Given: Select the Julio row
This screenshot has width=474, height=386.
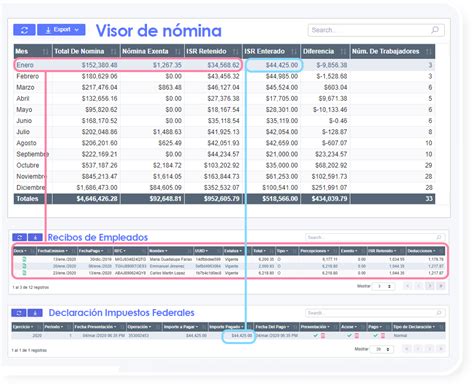Looking at the screenshot, I should click(x=224, y=132).
